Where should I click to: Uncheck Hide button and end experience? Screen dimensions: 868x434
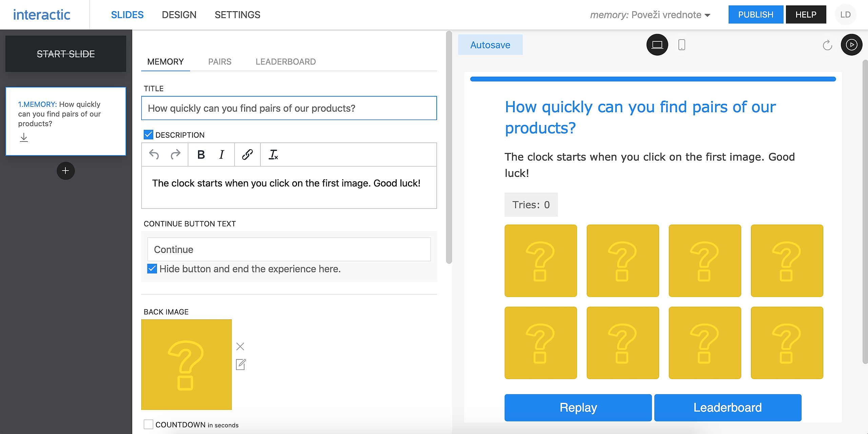coord(152,269)
